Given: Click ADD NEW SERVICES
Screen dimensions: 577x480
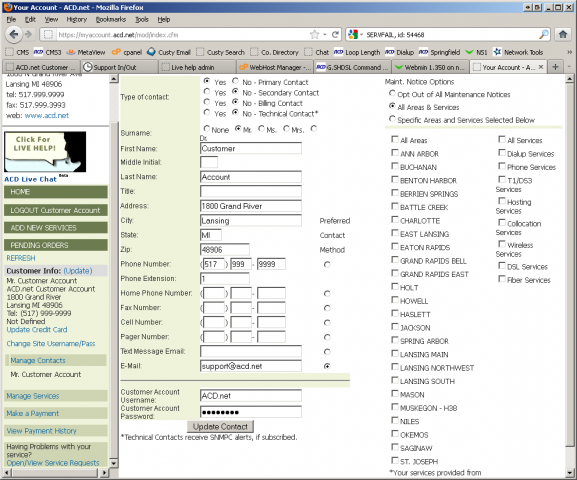Looking at the screenshot, I should click(x=56, y=228).
